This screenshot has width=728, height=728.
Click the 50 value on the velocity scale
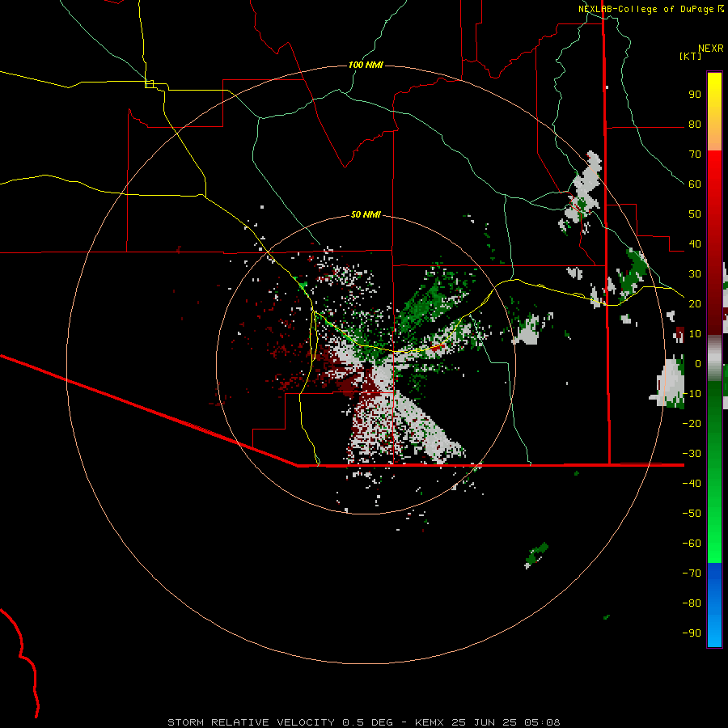tap(695, 214)
